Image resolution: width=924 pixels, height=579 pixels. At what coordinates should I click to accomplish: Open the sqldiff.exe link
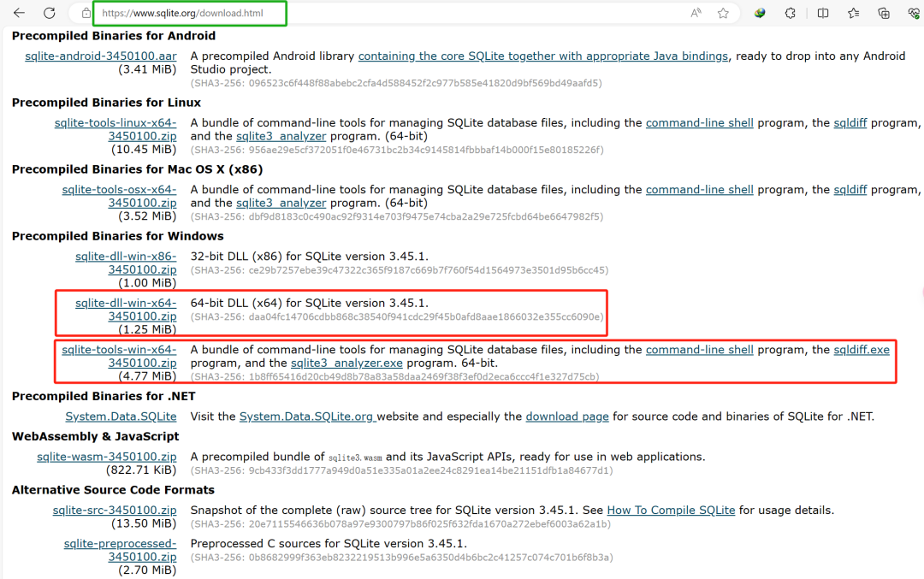point(862,349)
